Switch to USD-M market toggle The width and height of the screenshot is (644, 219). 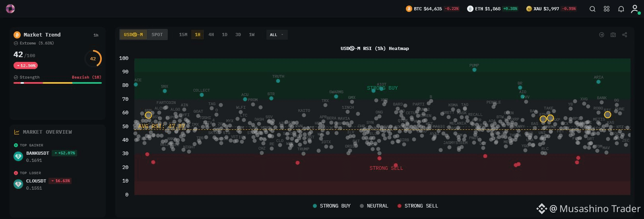(x=134, y=35)
